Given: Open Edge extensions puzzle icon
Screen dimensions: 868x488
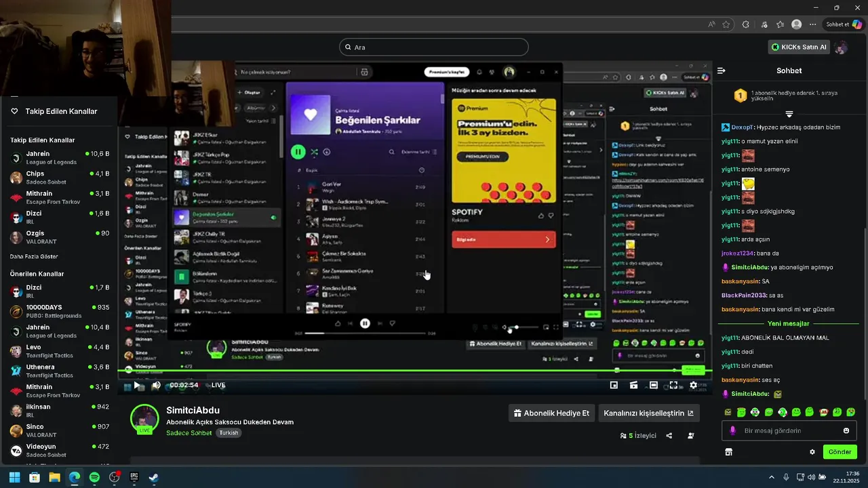Looking at the screenshot, I should coord(746,24).
